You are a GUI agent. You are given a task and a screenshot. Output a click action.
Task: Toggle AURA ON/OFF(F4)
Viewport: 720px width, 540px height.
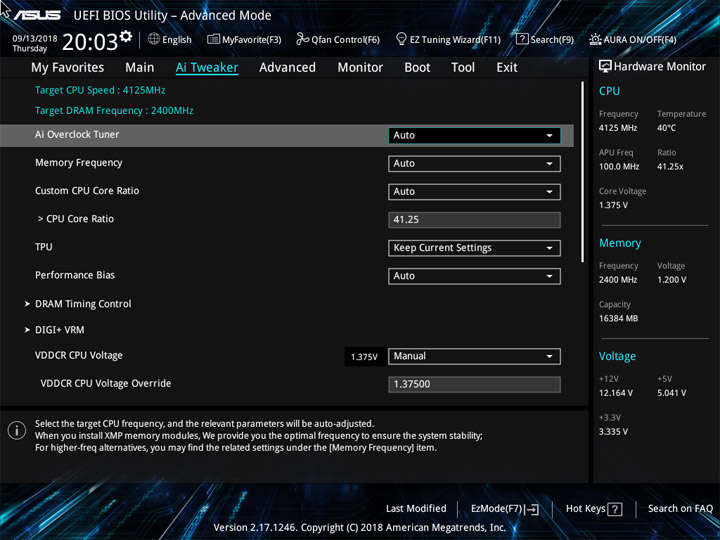(633, 39)
